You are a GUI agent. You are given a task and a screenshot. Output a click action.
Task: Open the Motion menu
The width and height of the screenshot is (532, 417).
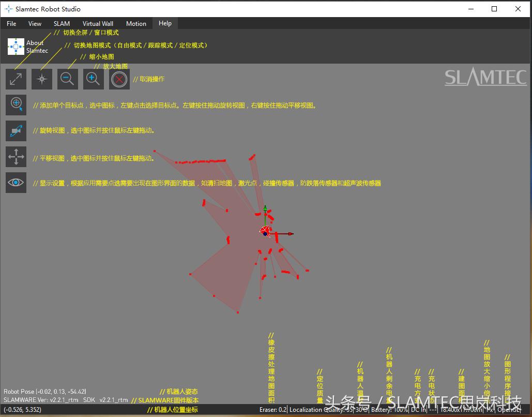tap(136, 23)
